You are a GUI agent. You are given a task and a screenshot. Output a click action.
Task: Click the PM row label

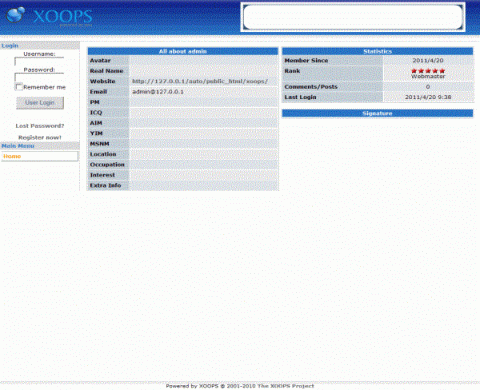[x=95, y=102]
